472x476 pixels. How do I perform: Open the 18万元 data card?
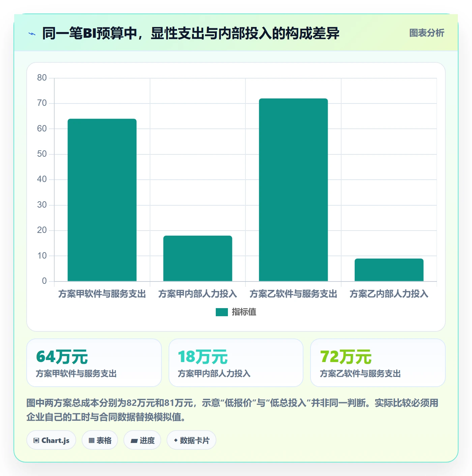[236, 363]
